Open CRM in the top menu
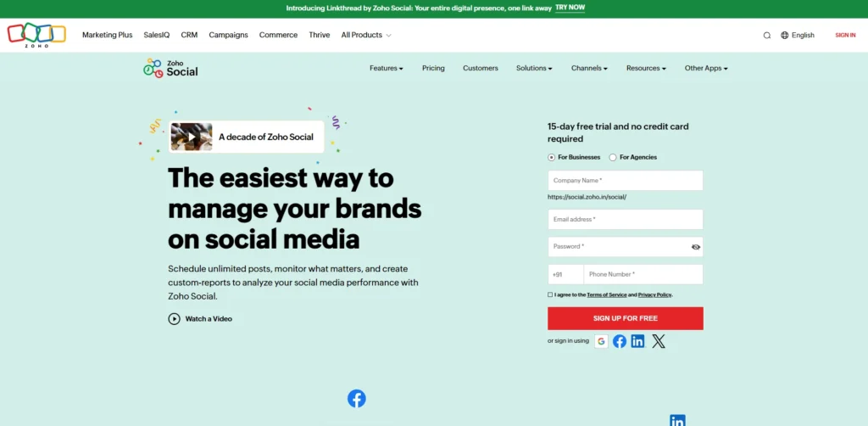The width and height of the screenshot is (868, 426). [189, 35]
